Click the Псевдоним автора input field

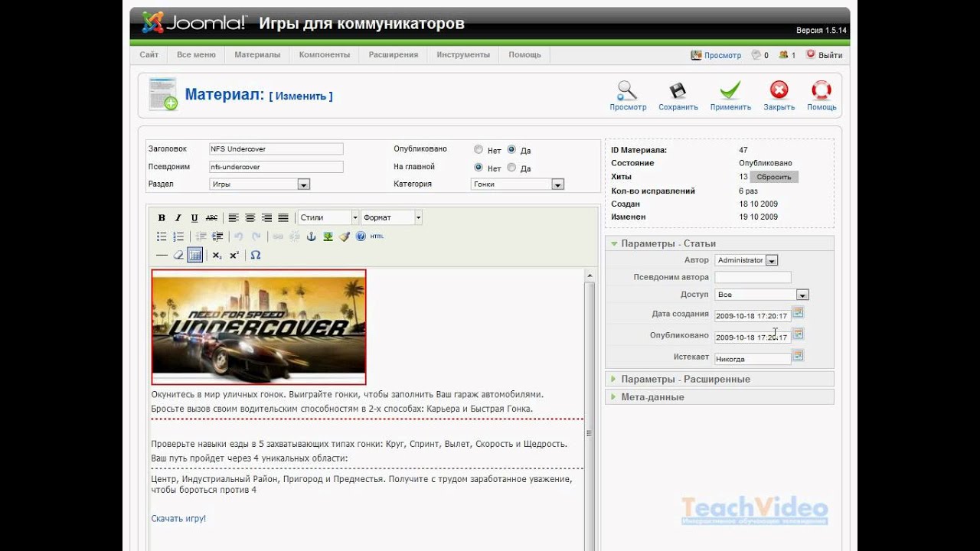tap(753, 277)
